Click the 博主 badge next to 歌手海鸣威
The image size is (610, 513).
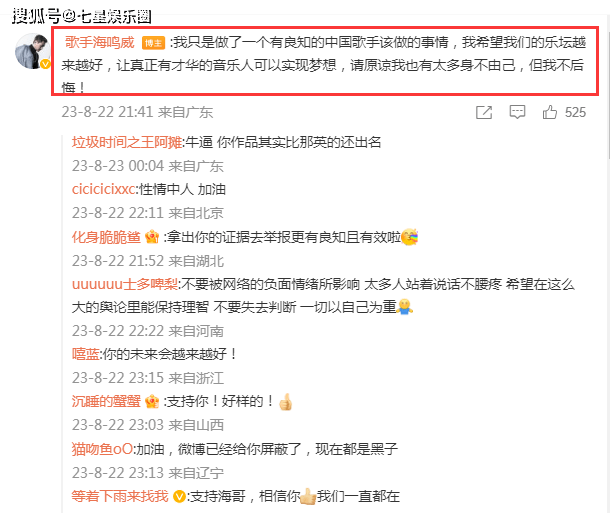tap(153, 43)
